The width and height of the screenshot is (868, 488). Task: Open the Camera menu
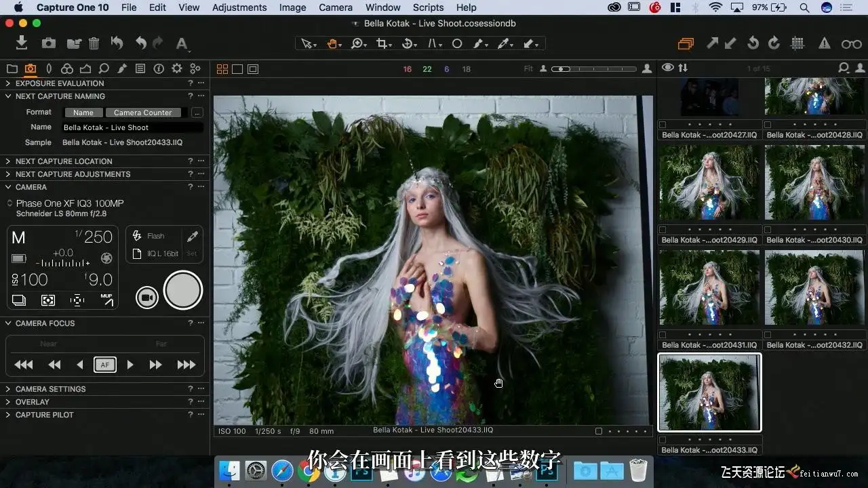[x=336, y=7]
